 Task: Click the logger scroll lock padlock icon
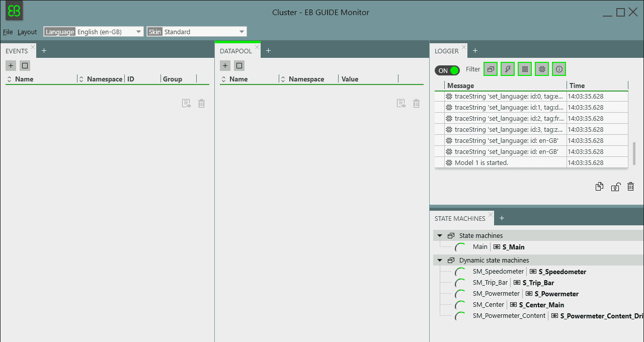point(615,187)
